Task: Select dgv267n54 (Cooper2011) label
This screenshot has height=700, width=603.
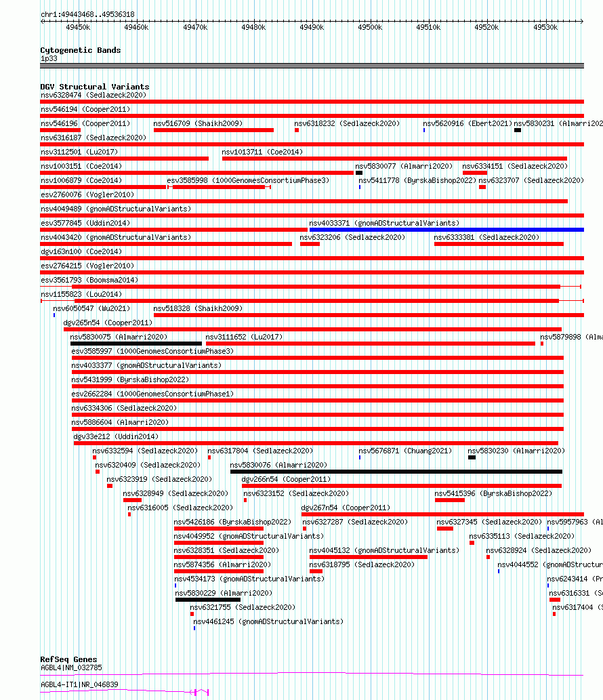Action: pyautogui.click(x=346, y=510)
